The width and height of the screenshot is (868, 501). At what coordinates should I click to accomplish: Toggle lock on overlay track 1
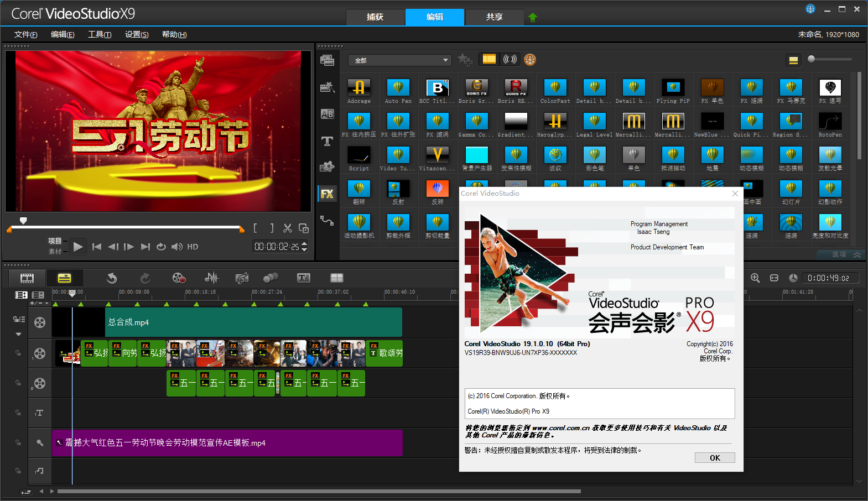click(x=18, y=352)
